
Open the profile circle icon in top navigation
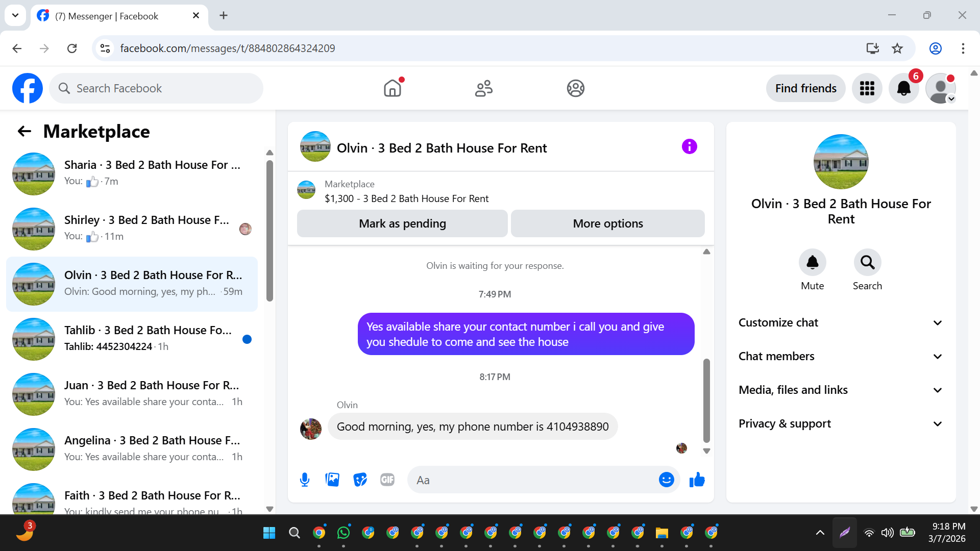coord(575,88)
